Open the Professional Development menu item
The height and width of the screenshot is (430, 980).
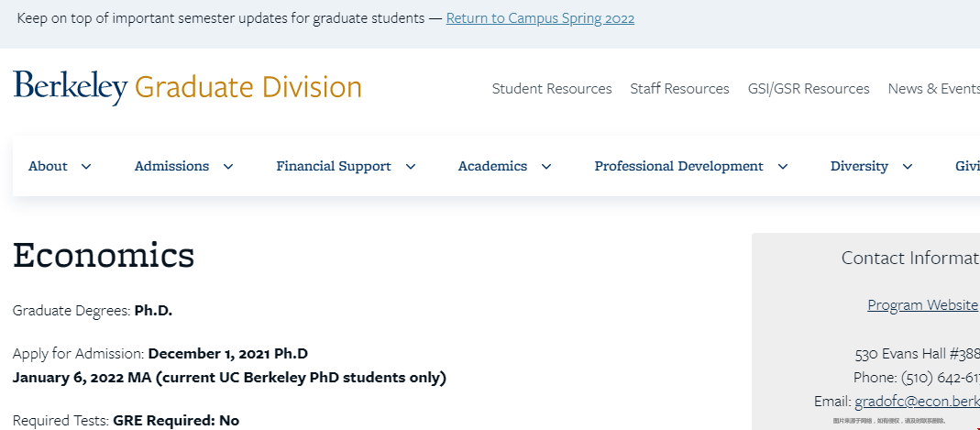coord(678,166)
